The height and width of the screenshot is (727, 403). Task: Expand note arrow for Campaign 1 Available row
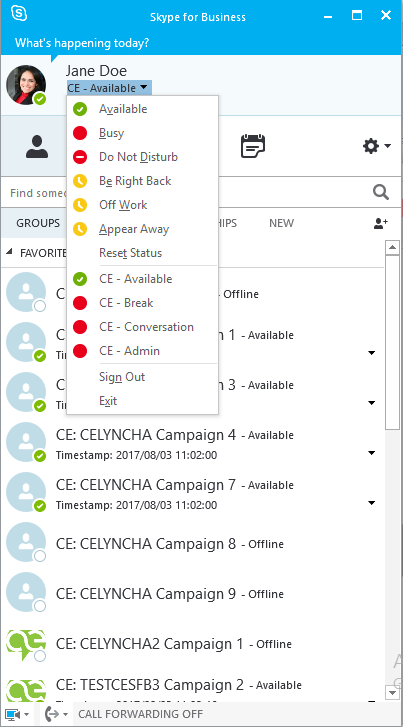(x=371, y=353)
